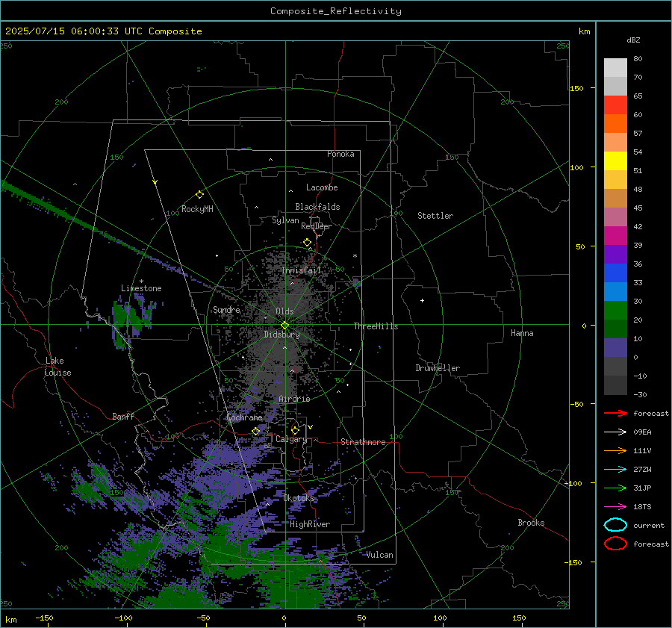Click the red 'forecast' ellipse in legend
This screenshot has width=672, height=628.
(615, 544)
